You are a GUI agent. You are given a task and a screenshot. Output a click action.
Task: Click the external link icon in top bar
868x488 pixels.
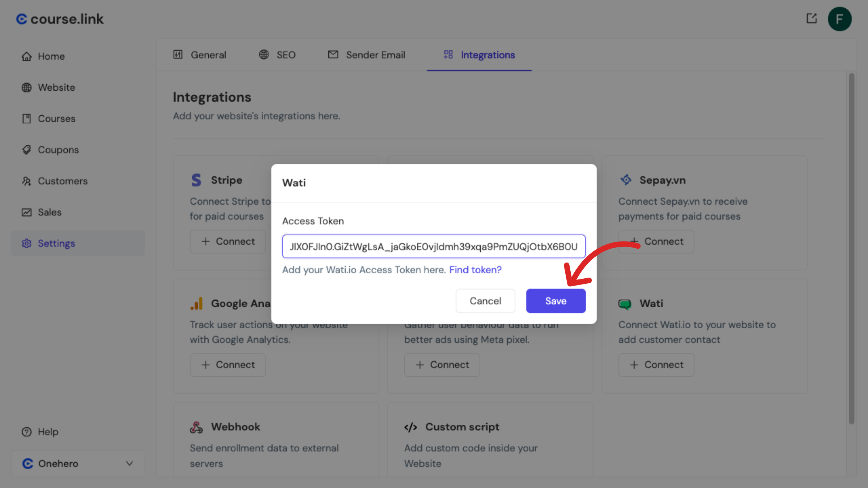point(812,19)
